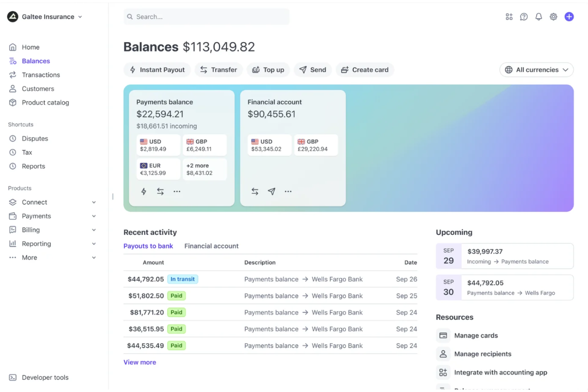
Task: Click the View more link under recent activity
Action: coord(139,362)
